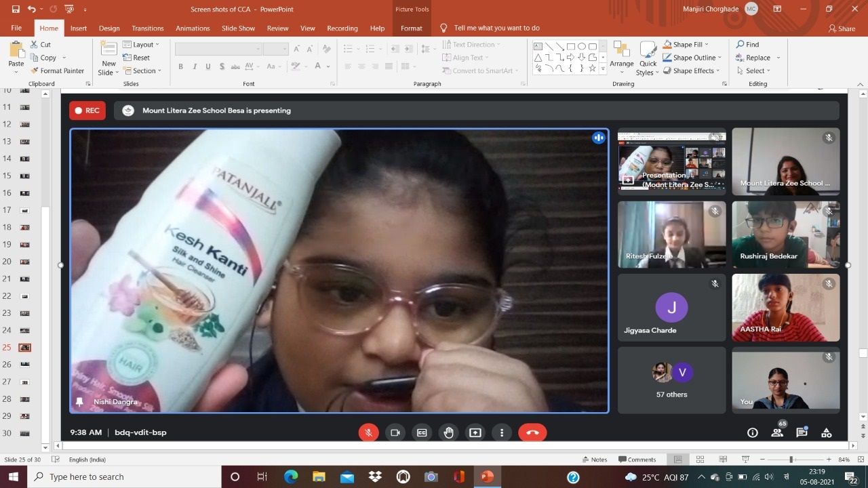Choose the star shape in the shapes gallery

592,68
